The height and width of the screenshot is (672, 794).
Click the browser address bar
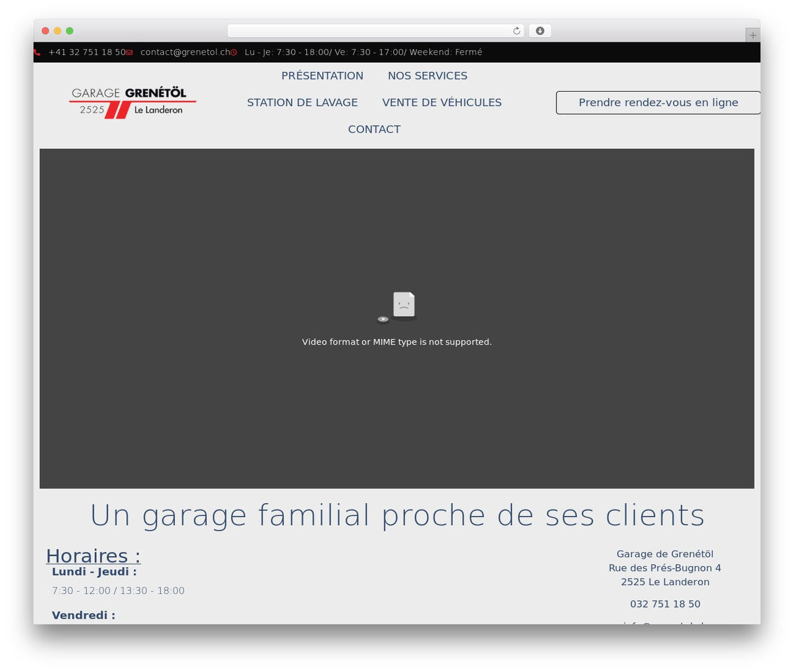(376, 31)
